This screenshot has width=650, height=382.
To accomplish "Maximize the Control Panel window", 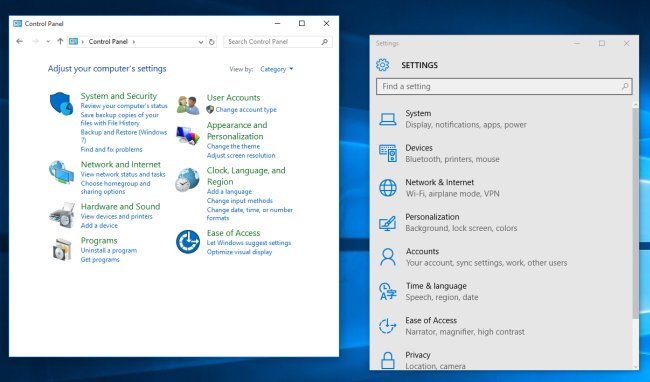I will [x=302, y=24].
